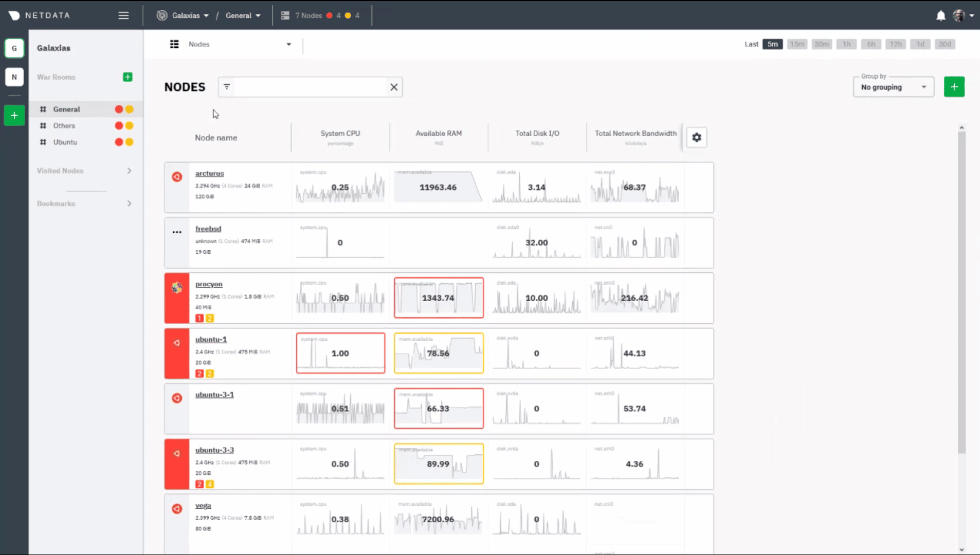Open the hamburger menu in the top bar
This screenshot has height=555, width=980.
pos(123,15)
